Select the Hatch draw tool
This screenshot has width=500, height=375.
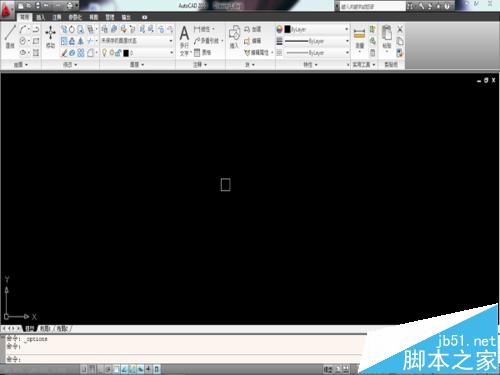click(x=36, y=52)
